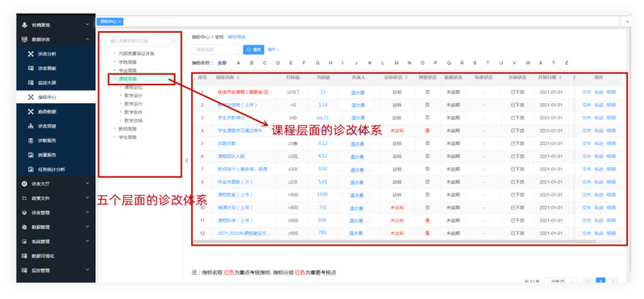Viewport: 644px width, 299px height.
Task: Select the 全部 indicator name filter
Action: tap(222, 63)
